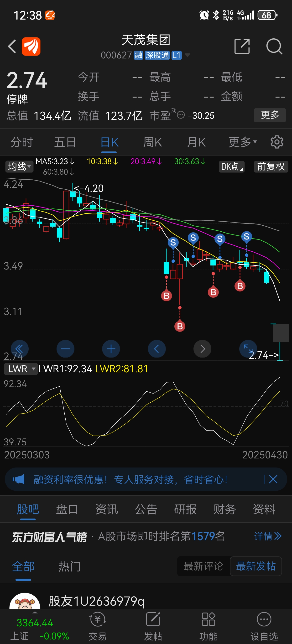Open the search magnifier icon
Image resolution: width=292 pixels, height=644 pixels.
click(274, 46)
